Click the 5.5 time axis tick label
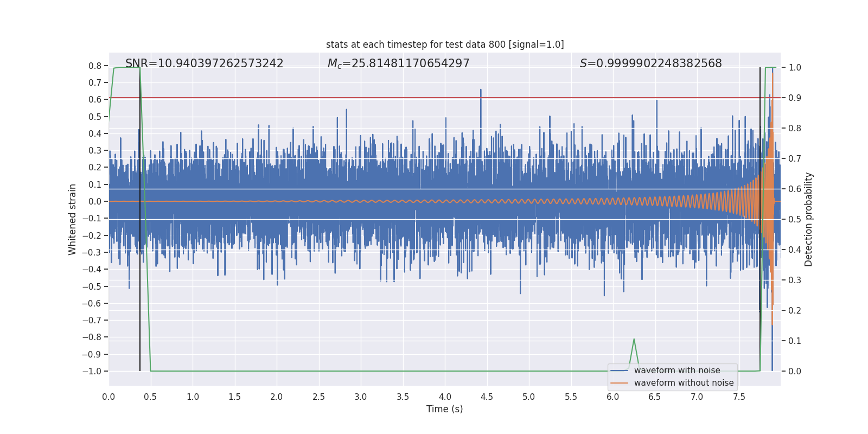868x434 pixels. (571, 397)
